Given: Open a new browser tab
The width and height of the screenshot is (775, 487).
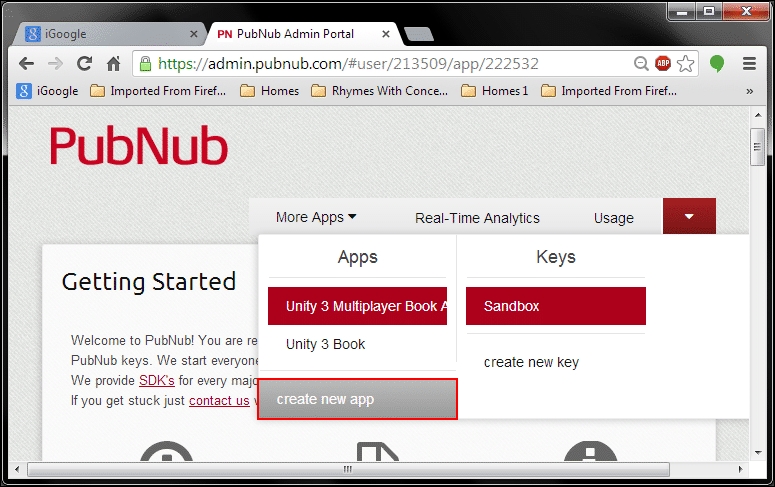Looking at the screenshot, I should tap(419, 34).
